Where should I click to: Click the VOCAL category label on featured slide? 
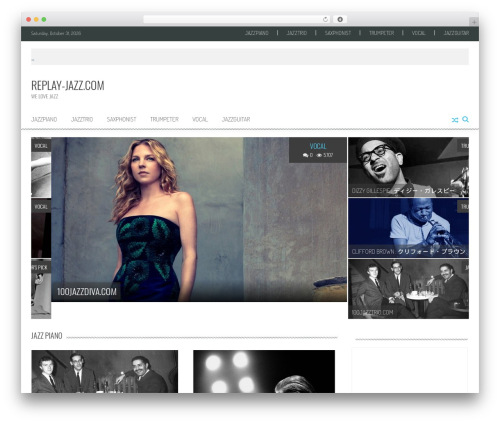pyautogui.click(x=318, y=146)
